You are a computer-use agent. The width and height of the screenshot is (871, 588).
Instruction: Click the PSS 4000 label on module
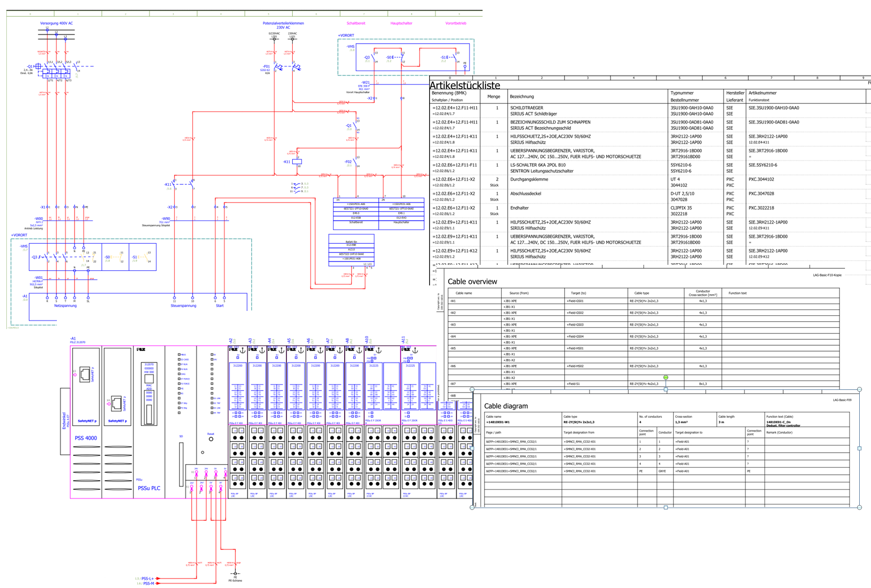tap(86, 438)
